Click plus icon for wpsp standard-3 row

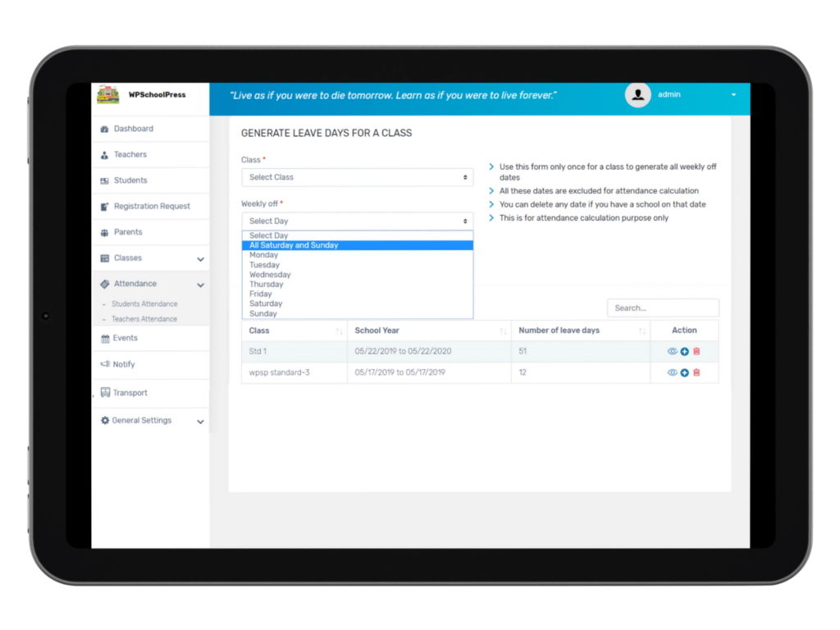(x=684, y=372)
